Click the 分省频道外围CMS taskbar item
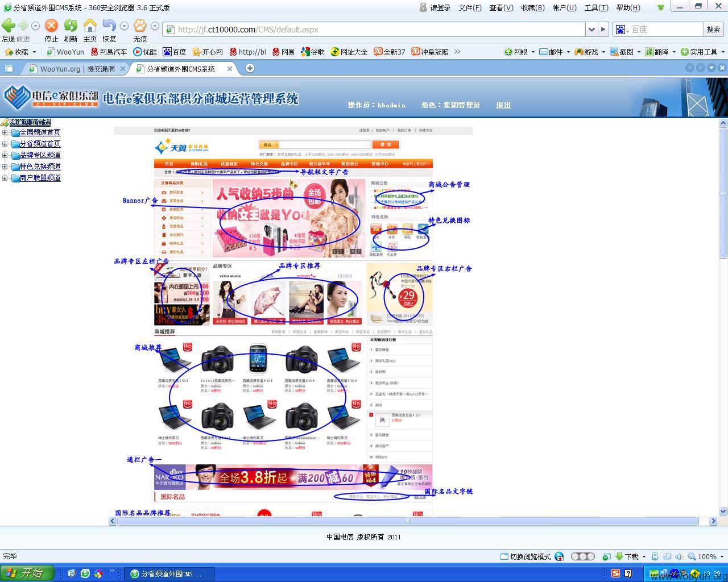The width and height of the screenshot is (728, 582). (169, 574)
